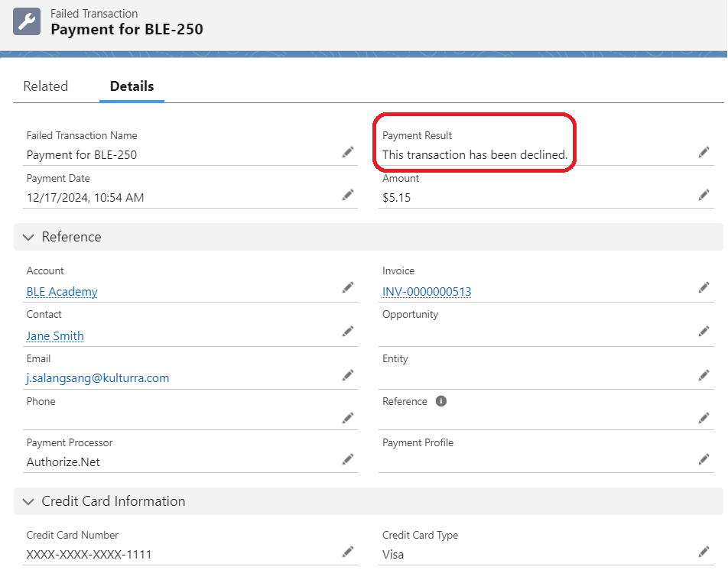Viewport: 728px width, 570px height.
Task: Edit the Failed Transaction Name pencil icon
Action: click(x=348, y=153)
